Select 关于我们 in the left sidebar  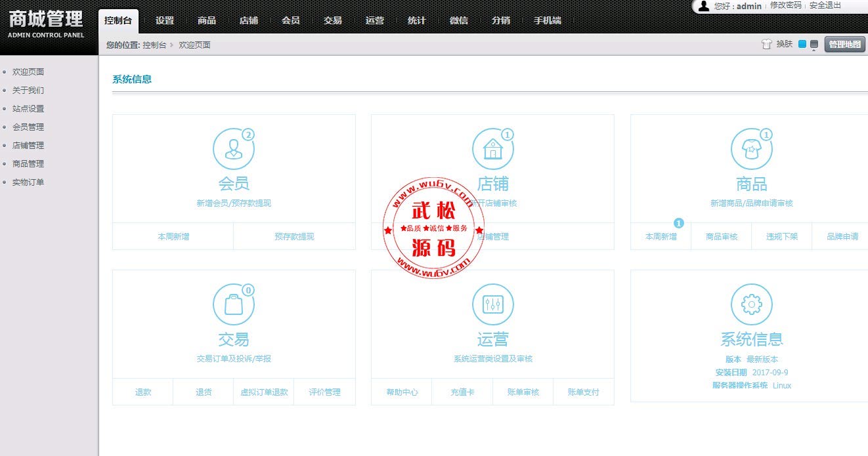[28, 91]
